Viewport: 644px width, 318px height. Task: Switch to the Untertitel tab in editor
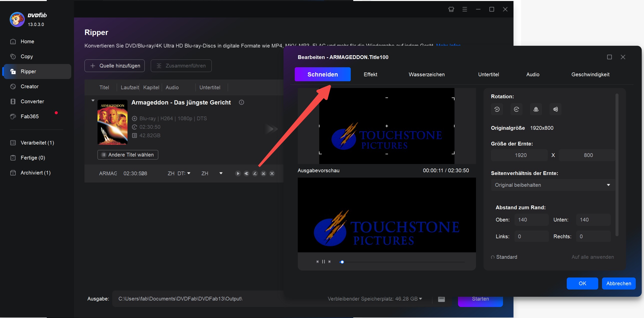[x=488, y=74]
